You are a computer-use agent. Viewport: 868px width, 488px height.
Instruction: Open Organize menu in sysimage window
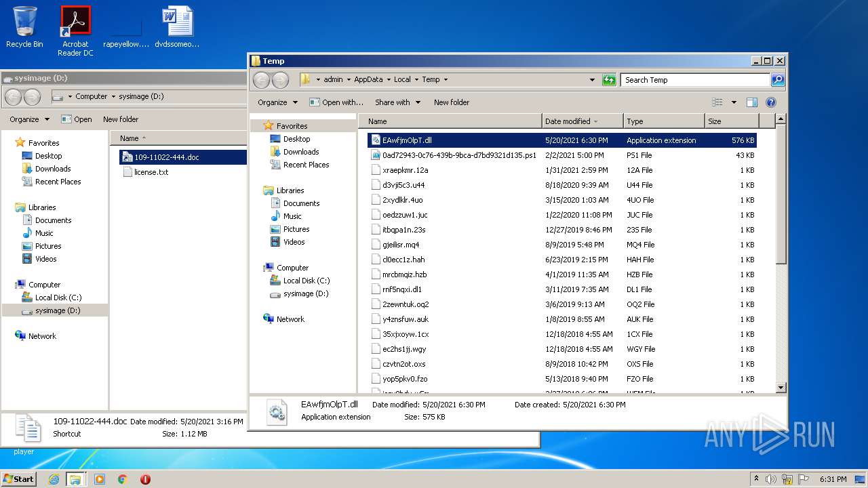point(29,119)
